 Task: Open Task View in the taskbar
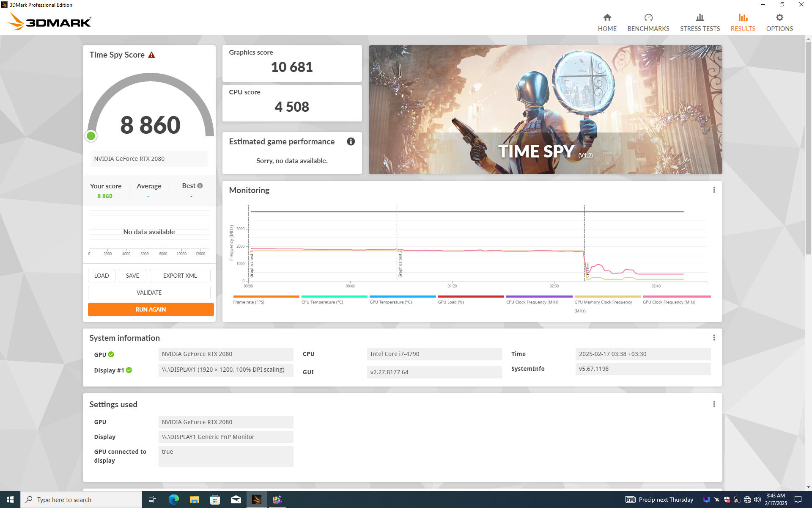point(152,500)
